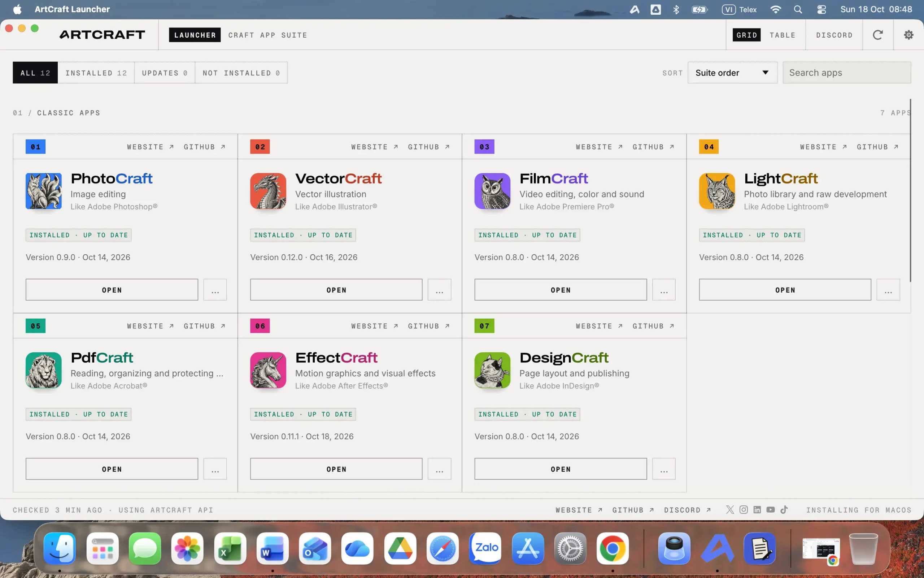This screenshot has width=924, height=578.
Task: Open the LinkedIn icon in footer
Action: click(757, 510)
